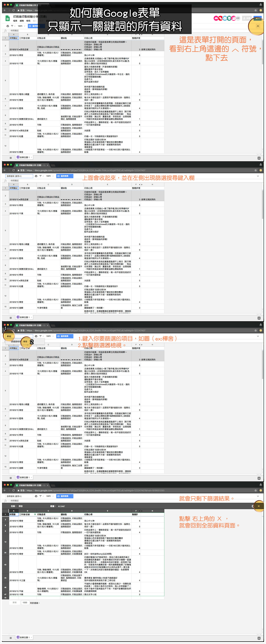
Task: Click the 搜尋選單 search field in the second screenshot
Action: tap(19, 176)
